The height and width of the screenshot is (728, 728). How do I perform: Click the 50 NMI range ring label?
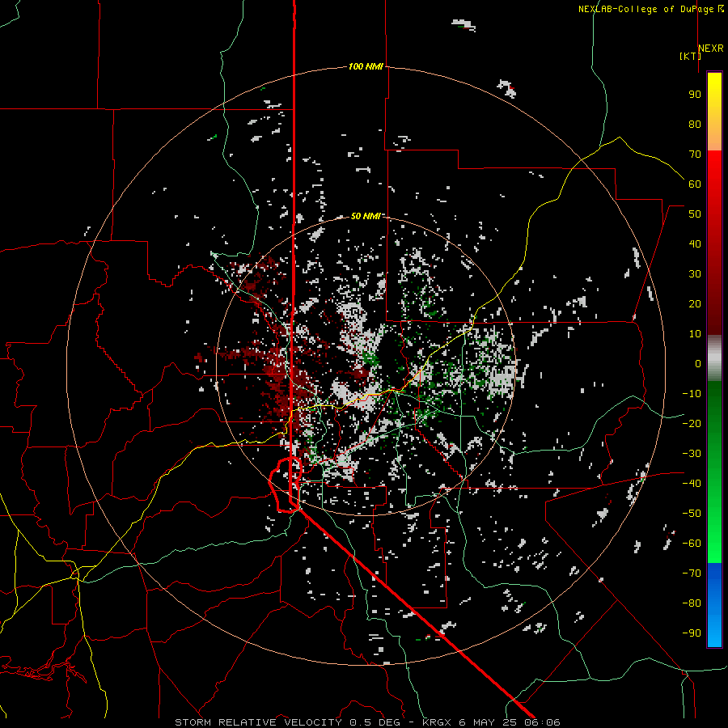(366, 216)
